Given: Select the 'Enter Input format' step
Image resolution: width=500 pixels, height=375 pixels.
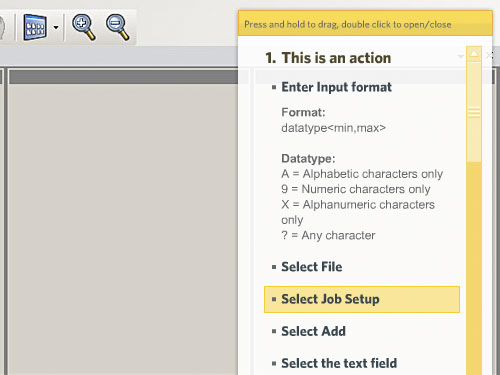Looking at the screenshot, I should coord(336,87).
